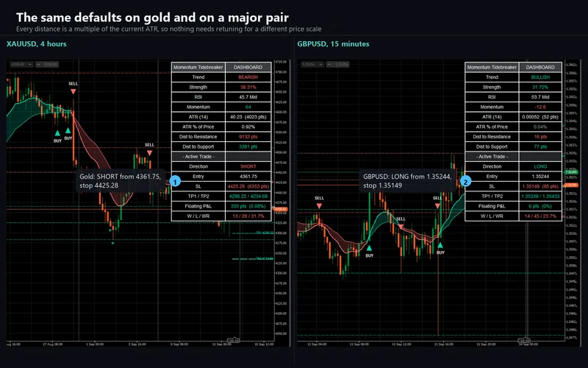Screen dimensions: 588x368
Task: Click the one-click buy price box on GBPUSD chart
Action: pyautogui.click(x=338, y=64)
